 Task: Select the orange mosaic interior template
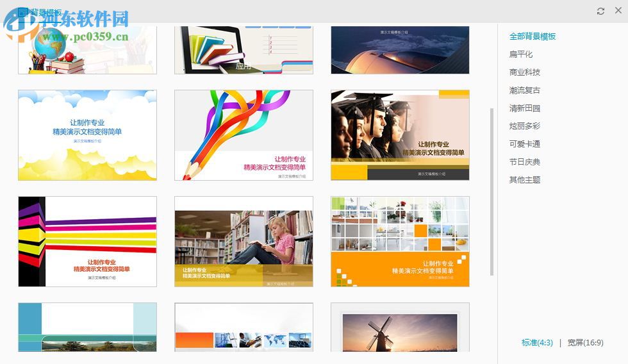coord(400,242)
